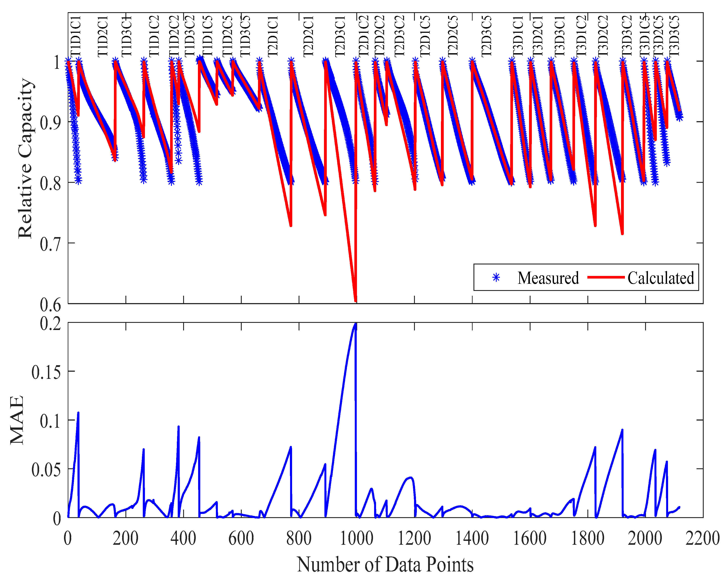The width and height of the screenshot is (728, 581).
Task: Click the red curve's lowest point near 0.6
Action: [x=356, y=301]
